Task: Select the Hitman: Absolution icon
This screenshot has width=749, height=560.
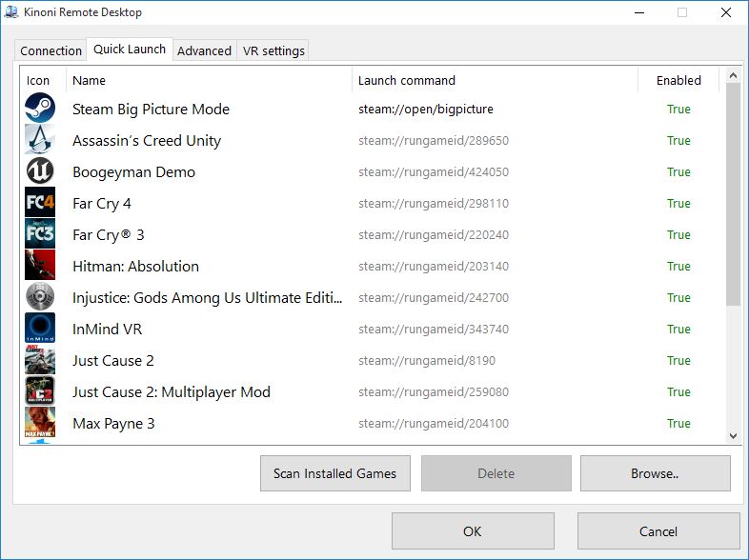Action: click(x=40, y=266)
